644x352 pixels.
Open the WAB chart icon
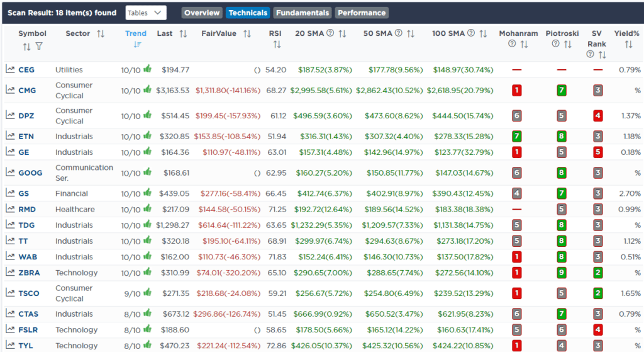(x=10, y=256)
